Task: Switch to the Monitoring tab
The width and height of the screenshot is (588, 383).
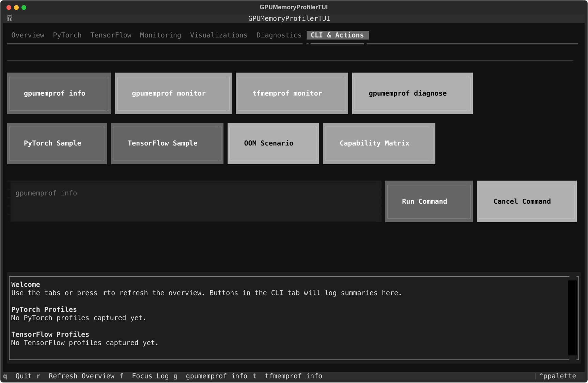Action: [x=160, y=35]
